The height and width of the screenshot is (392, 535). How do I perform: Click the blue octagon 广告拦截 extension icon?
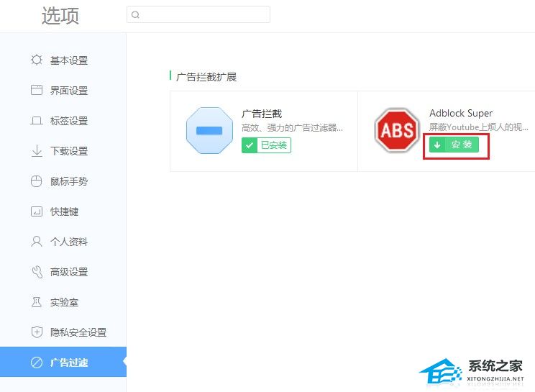pos(209,130)
